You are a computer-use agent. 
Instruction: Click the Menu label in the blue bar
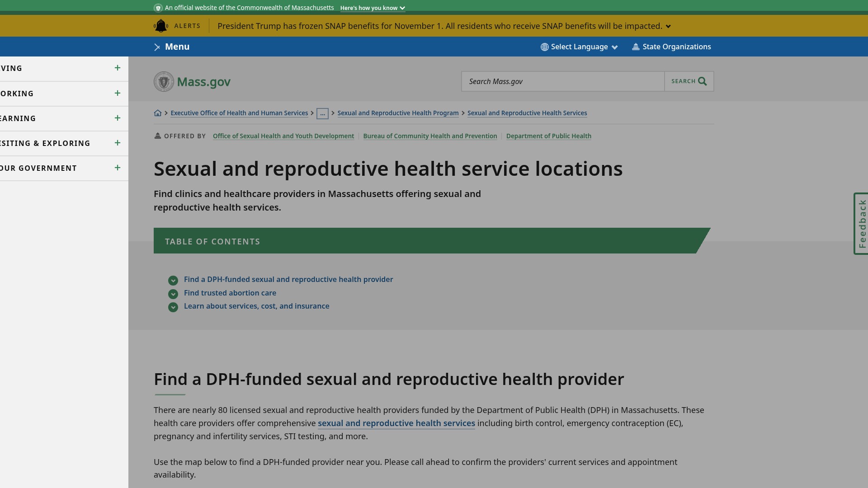[177, 47]
